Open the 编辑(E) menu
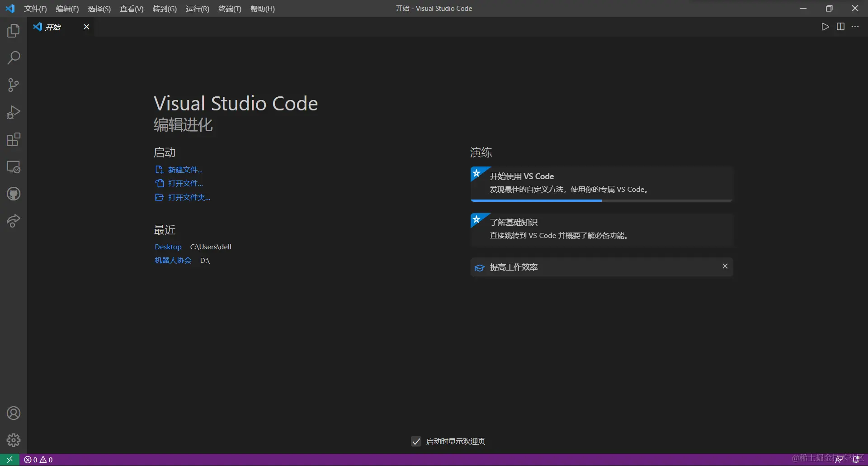The width and height of the screenshot is (868, 466). pos(67,9)
